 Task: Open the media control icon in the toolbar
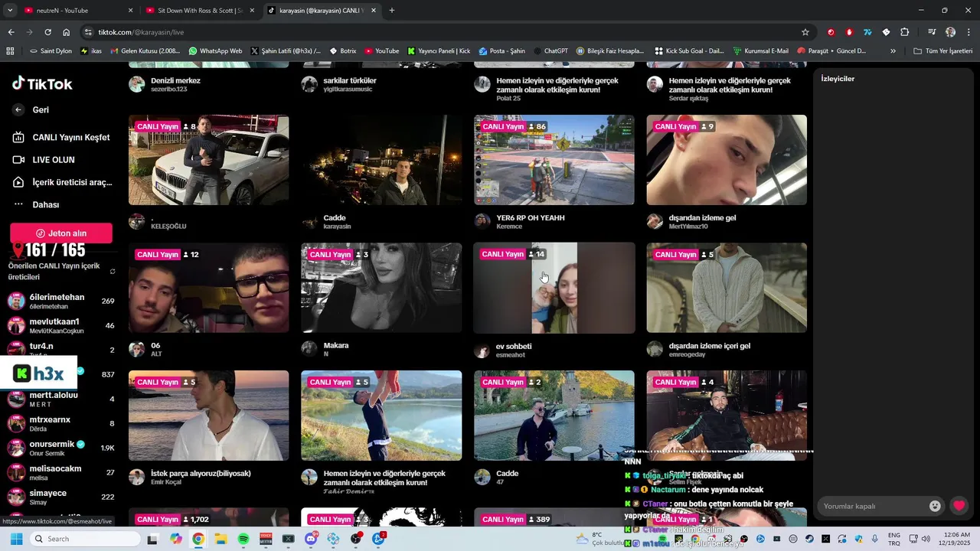pyautogui.click(x=932, y=32)
